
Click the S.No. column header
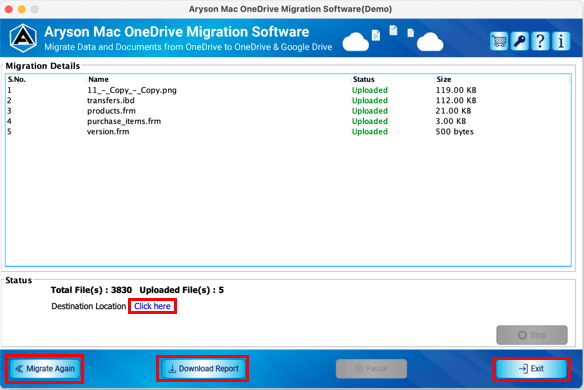[17, 79]
